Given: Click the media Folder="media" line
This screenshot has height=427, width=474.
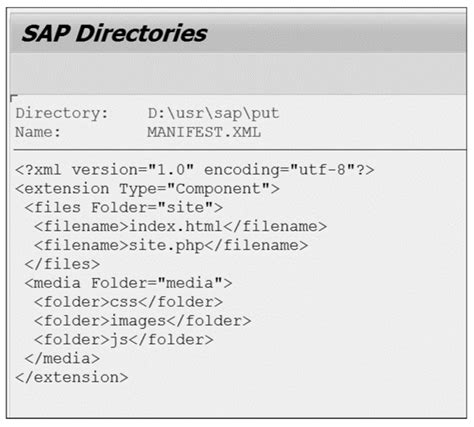Looking at the screenshot, I should [128, 283].
